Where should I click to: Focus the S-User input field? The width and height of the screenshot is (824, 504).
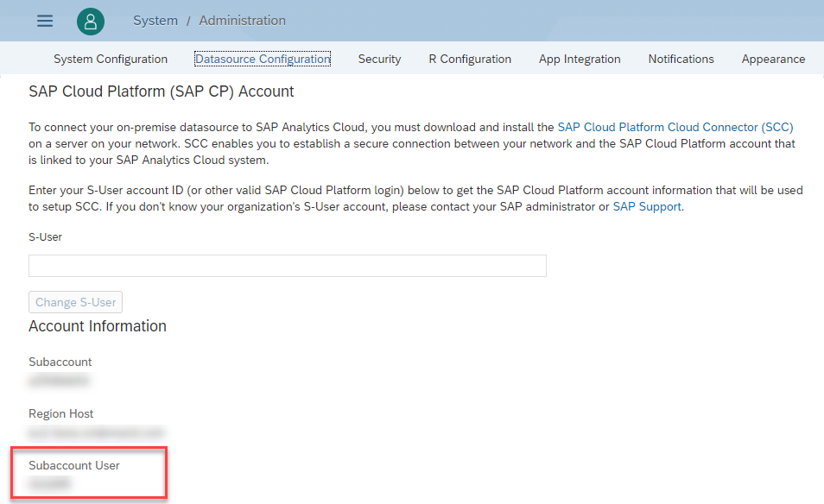coord(288,266)
